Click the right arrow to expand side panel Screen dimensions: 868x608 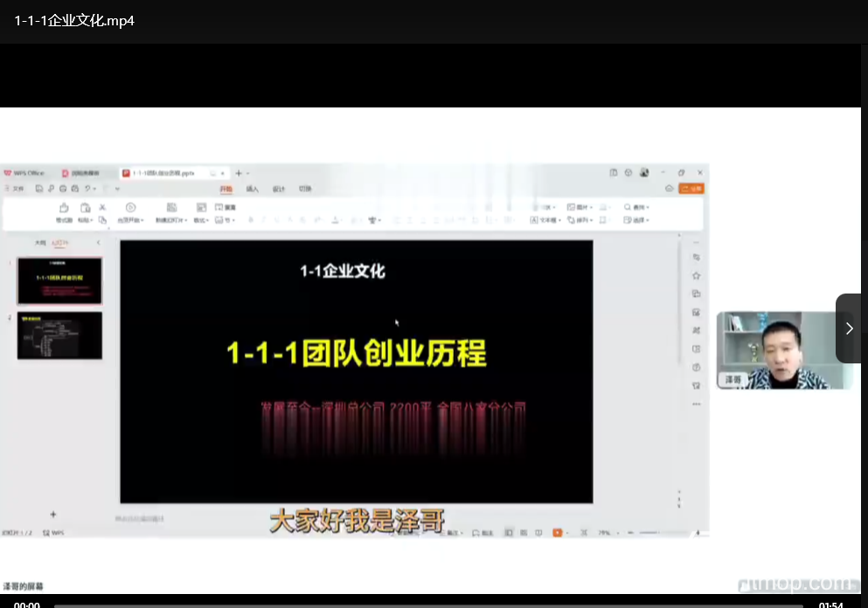849,328
